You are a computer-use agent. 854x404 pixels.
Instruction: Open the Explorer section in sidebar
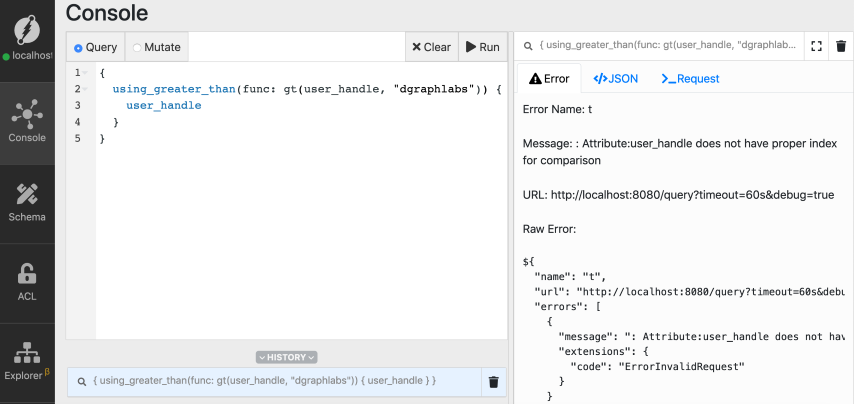tap(27, 360)
